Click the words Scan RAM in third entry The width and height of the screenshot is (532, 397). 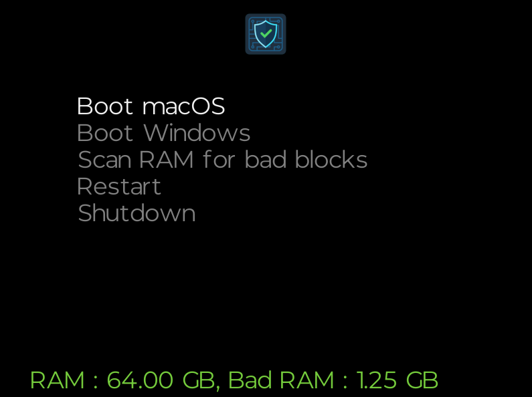[x=137, y=160]
